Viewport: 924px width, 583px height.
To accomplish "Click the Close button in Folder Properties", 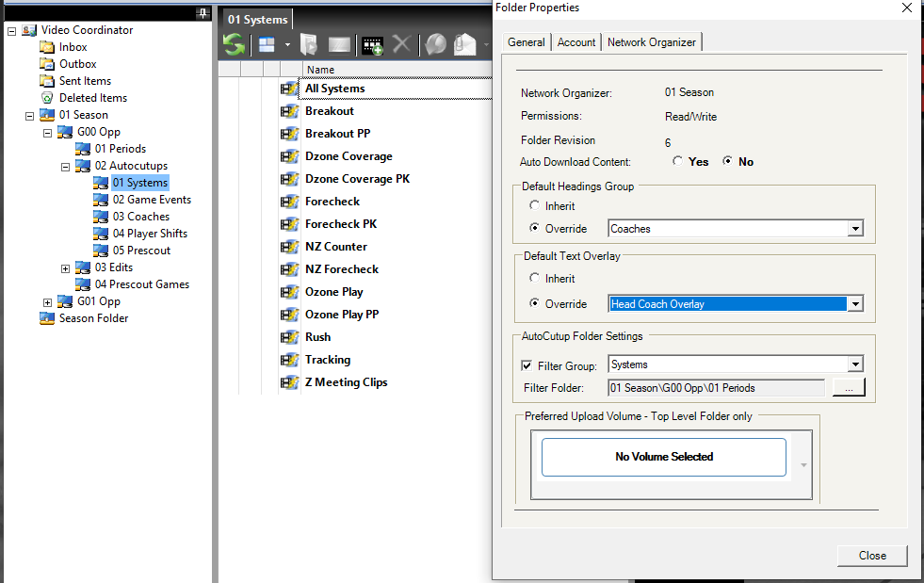I will click(872, 556).
